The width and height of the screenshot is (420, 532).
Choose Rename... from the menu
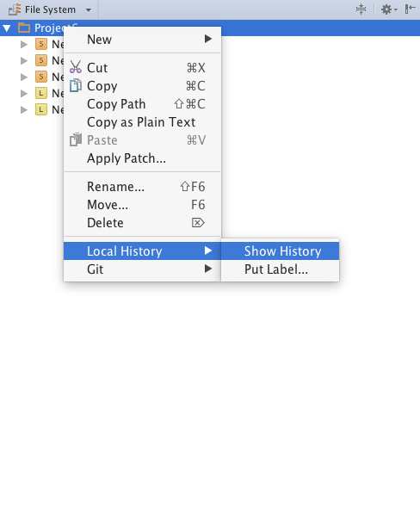[x=143, y=187]
